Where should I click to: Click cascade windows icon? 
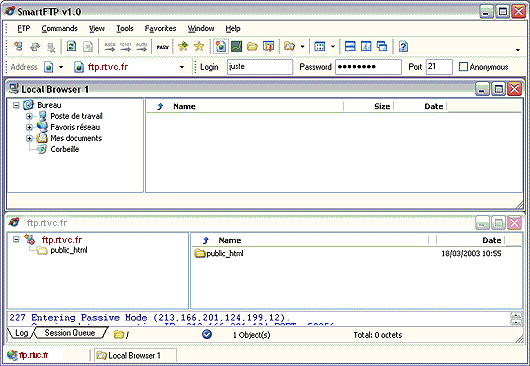[382, 46]
